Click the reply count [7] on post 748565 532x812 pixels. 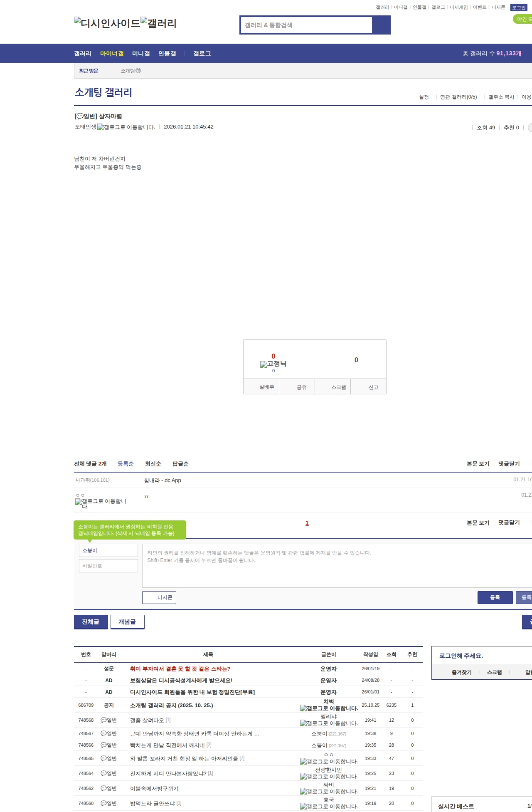[242, 758]
